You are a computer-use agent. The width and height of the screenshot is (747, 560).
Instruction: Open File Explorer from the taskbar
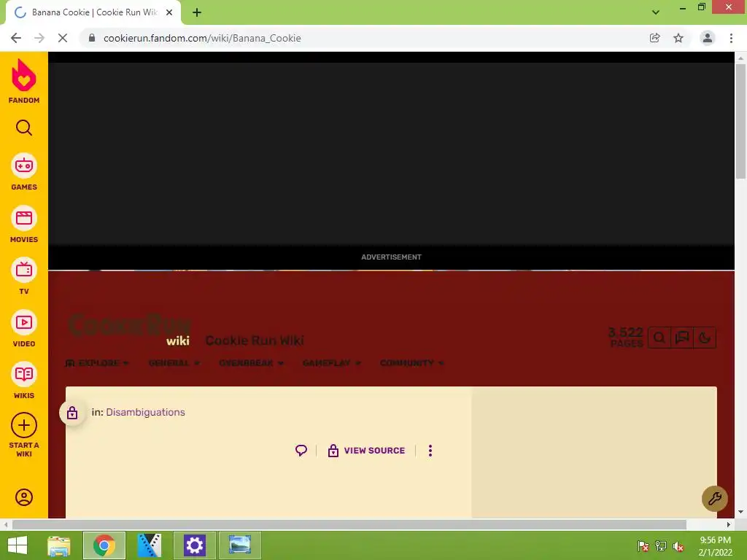[59, 545]
